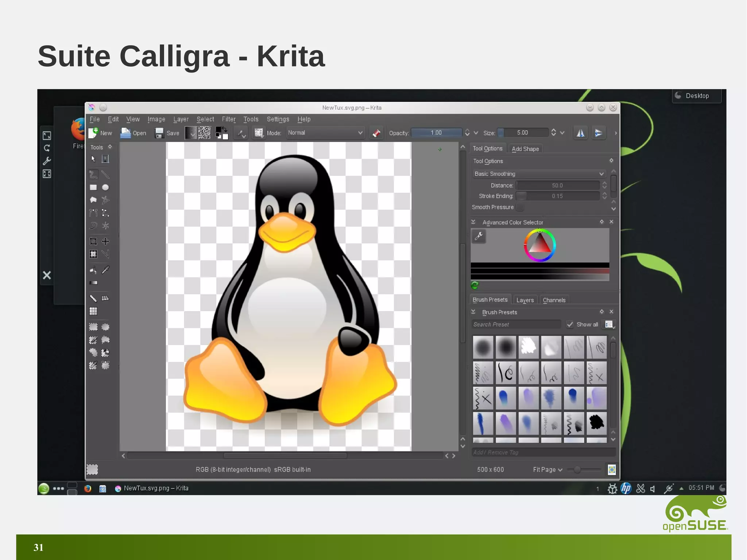Open the brush presets view mode dropdown
Image resolution: width=747 pixels, height=560 pixels.
pos(609,324)
